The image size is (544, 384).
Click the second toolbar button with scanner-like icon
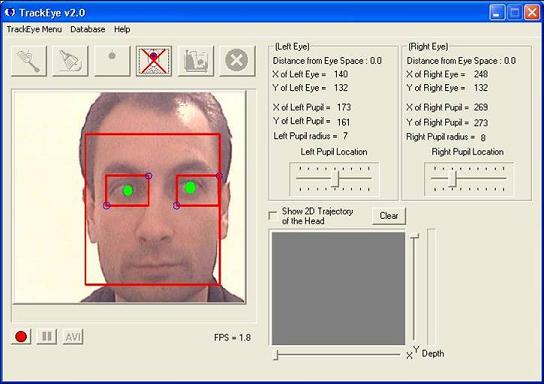(70, 61)
